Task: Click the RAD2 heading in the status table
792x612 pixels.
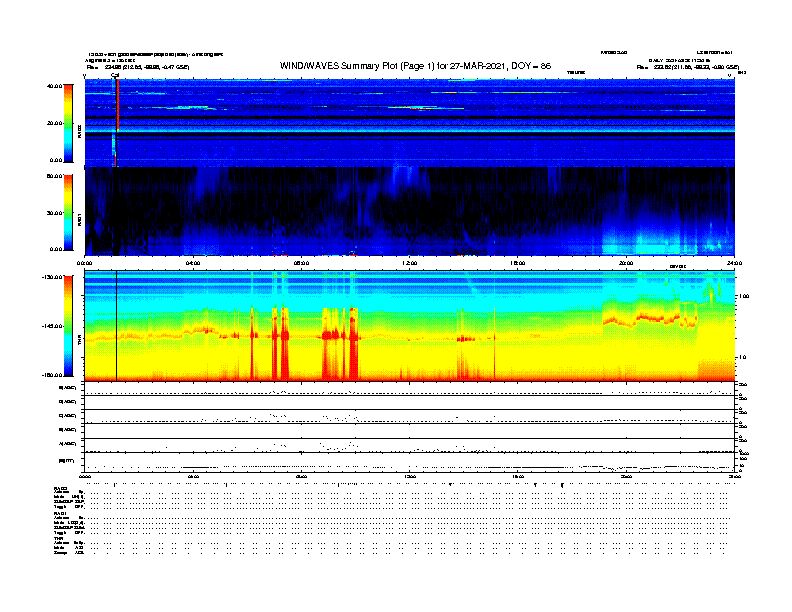Action: tap(60, 488)
